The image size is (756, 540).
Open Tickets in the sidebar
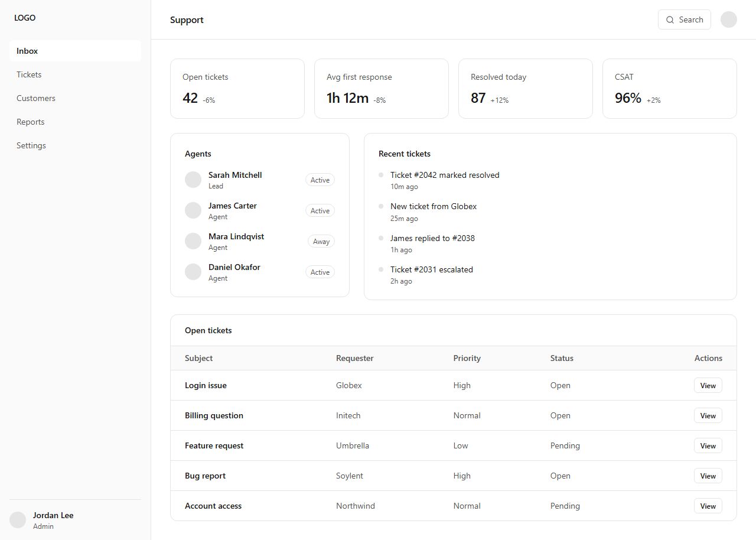[75, 74]
